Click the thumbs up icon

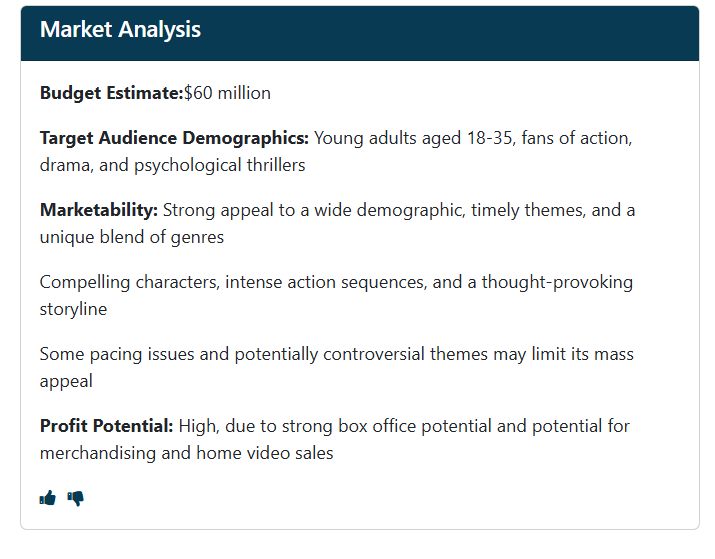tap(47, 497)
